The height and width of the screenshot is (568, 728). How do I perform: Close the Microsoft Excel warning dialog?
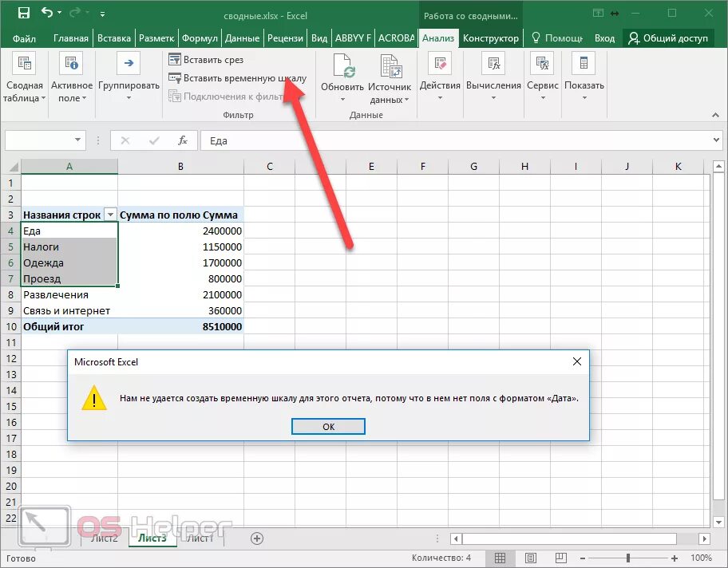pyautogui.click(x=576, y=361)
